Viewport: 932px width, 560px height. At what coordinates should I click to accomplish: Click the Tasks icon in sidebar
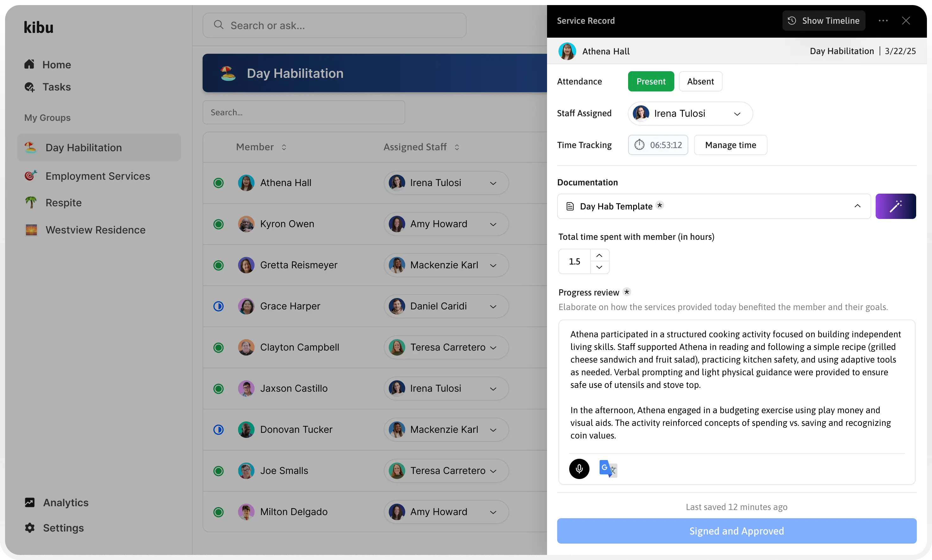(x=30, y=87)
